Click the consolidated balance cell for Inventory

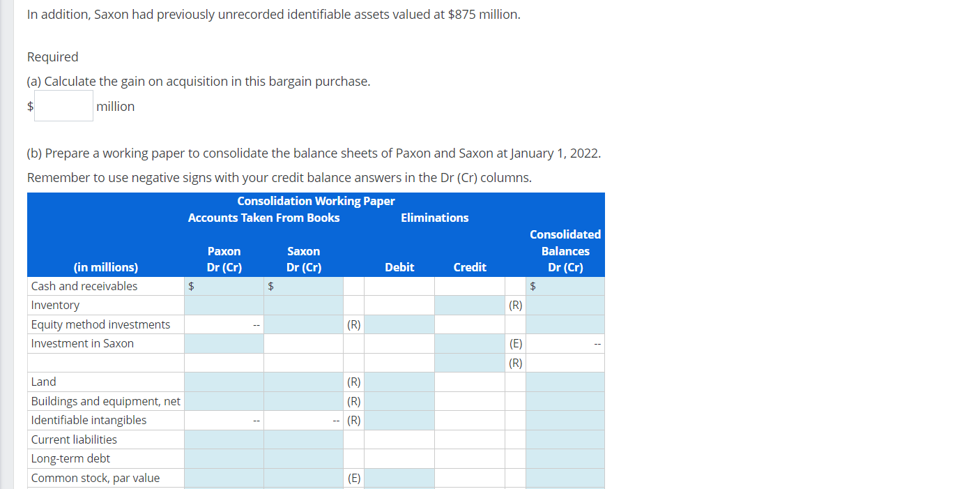tap(565, 305)
